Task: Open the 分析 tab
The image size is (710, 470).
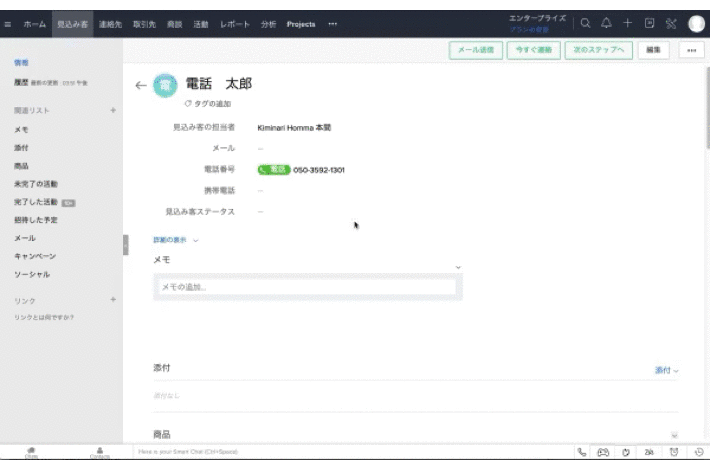Action: (x=269, y=24)
